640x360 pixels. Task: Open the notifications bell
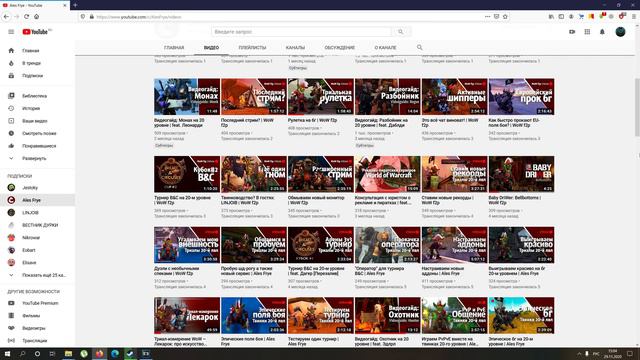click(602, 32)
